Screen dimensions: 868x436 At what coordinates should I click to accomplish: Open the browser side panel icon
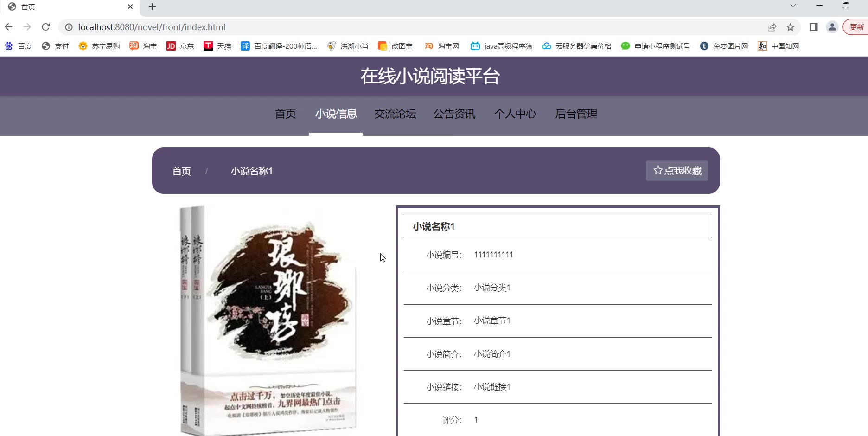click(813, 27)
